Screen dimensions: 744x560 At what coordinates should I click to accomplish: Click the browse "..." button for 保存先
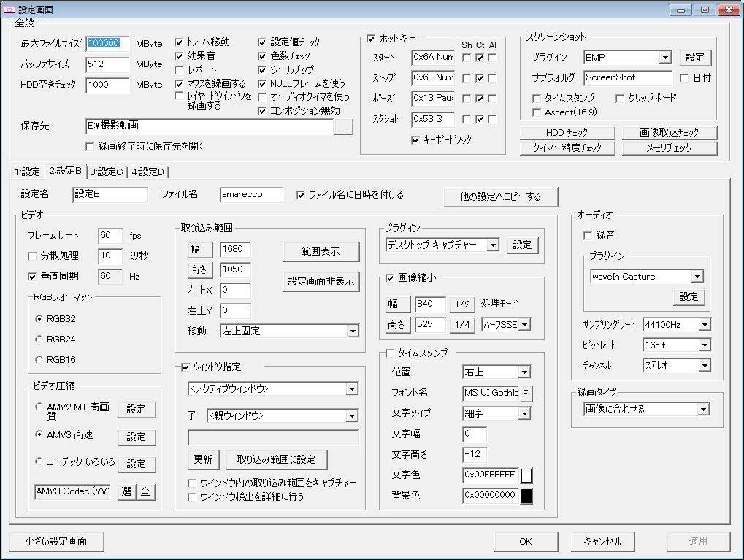pyautogui.click(x=345, y=127)
